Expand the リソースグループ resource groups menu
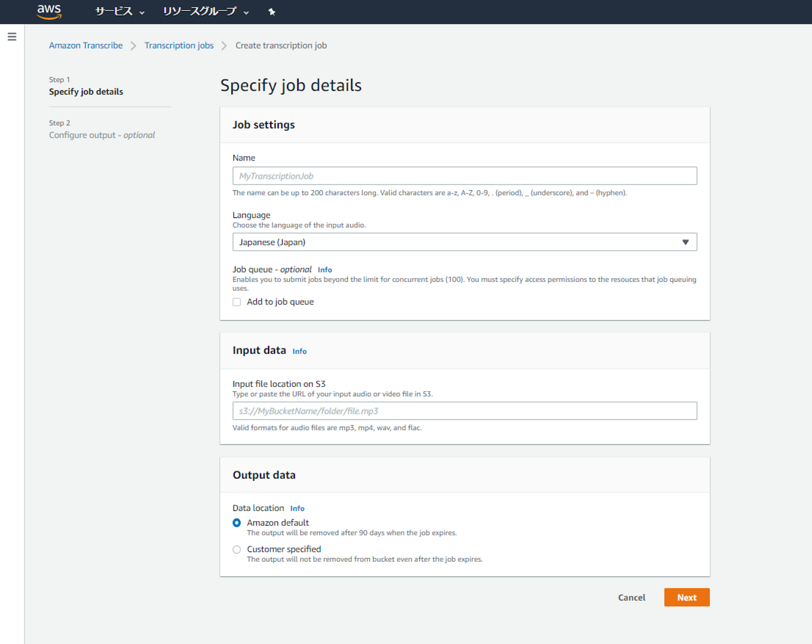Viewport: 812px width, 644px height. point(205,12)
